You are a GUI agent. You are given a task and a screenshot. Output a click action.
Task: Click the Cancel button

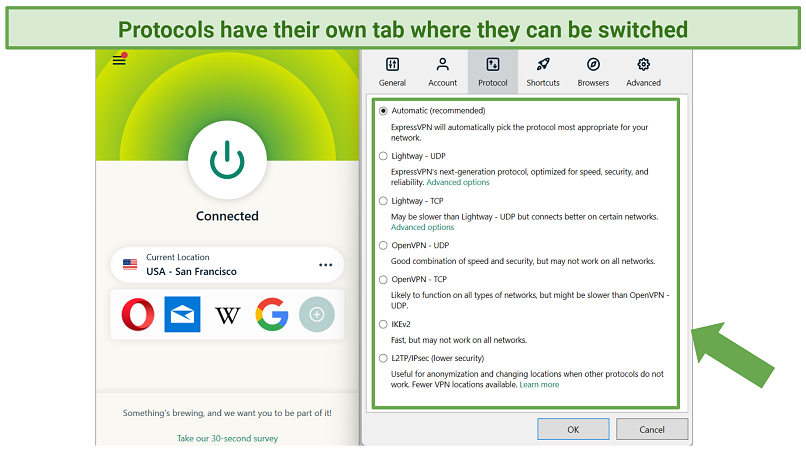click(652, 429)
